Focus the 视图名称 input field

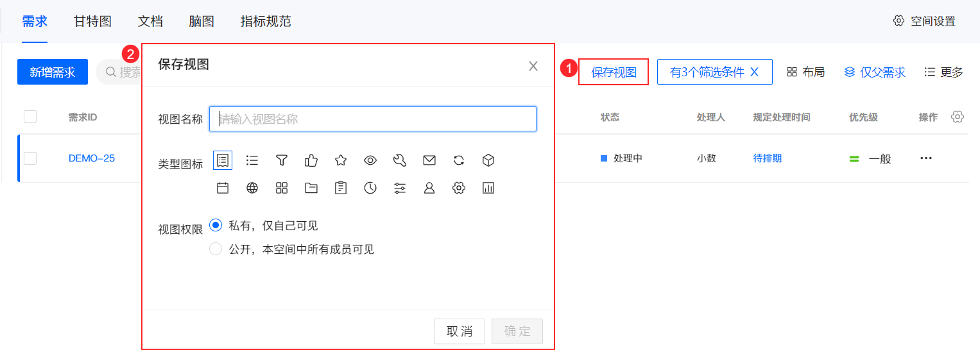tap(372, 119)
